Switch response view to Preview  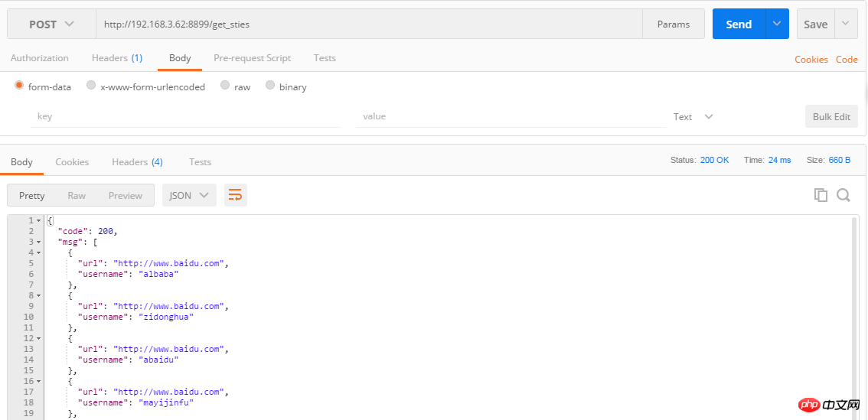pos(125,195)
